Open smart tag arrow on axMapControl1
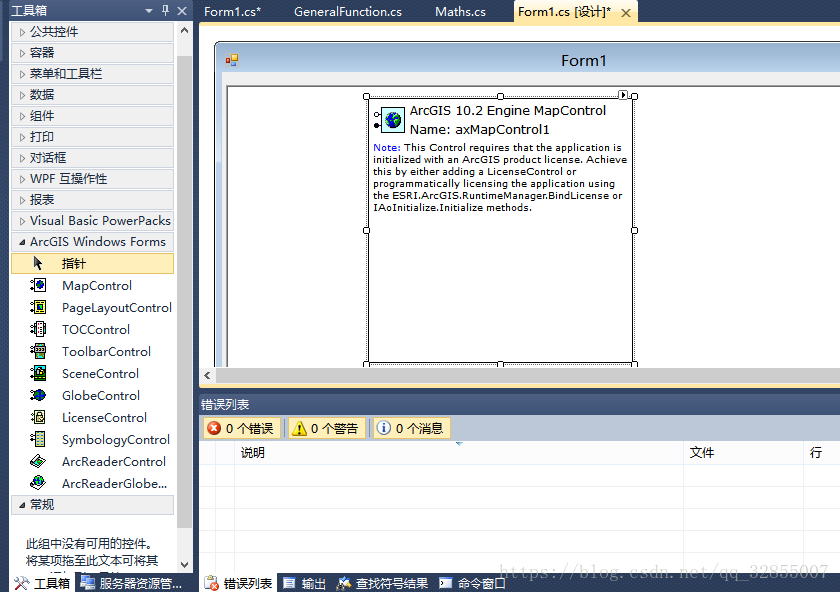 (x=622, y=95)
